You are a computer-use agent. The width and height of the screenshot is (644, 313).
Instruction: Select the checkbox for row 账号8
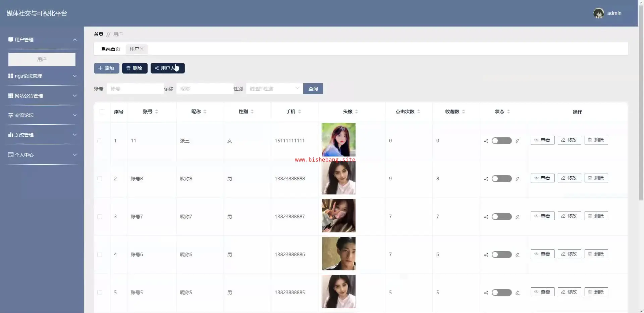point(100,179)
